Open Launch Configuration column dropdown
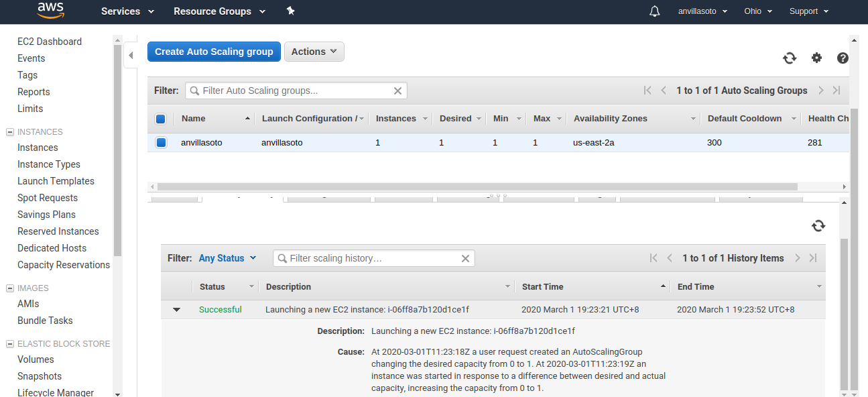 361,119
